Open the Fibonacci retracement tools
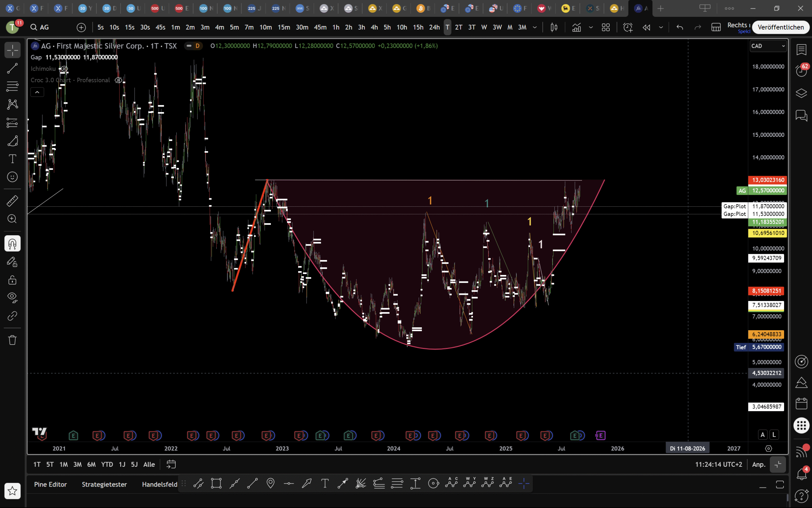 [x=12, y=86]
